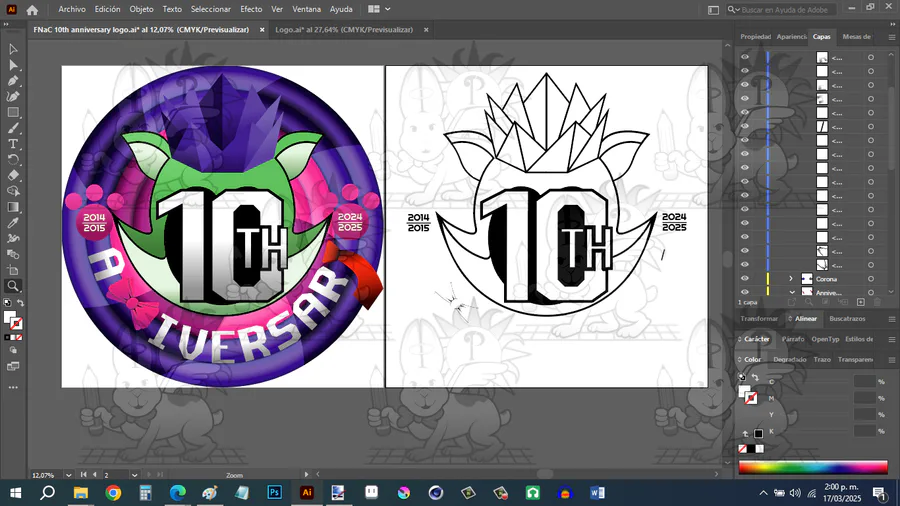Swap fill and stroke in toolbar
This screenshot has width=900, height=506.
click(x=20, y=303)
